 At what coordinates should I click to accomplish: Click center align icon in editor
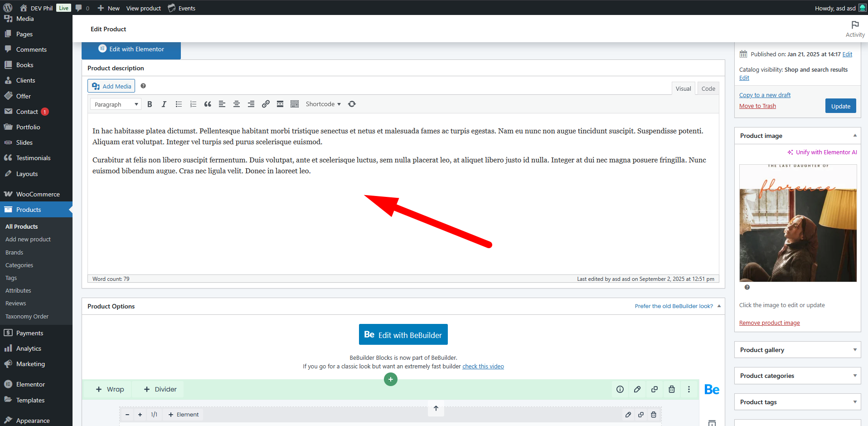click(237, 104)
